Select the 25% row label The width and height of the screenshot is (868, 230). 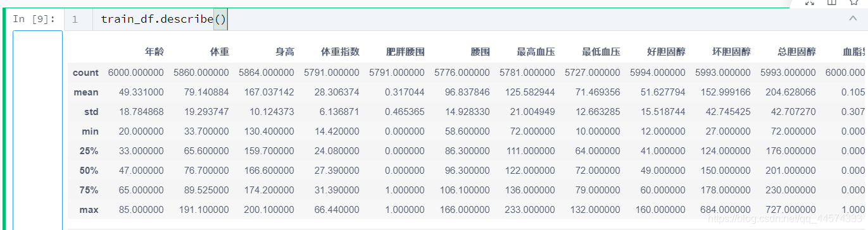pyautogui.click(x=89, y=151)
